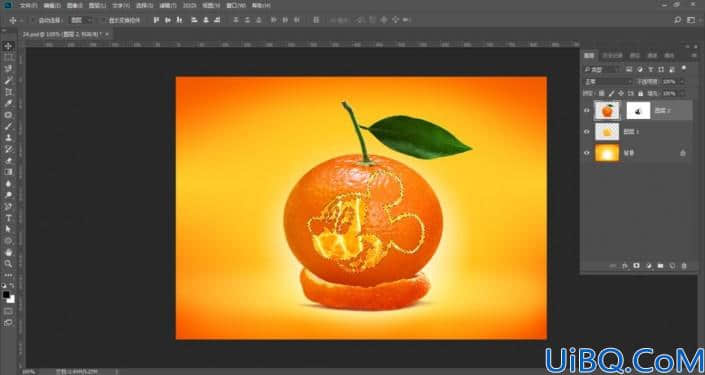Collapse the right panel dock arrows
The height and width of the screenshot is (375, 705).
click(687, 46)
